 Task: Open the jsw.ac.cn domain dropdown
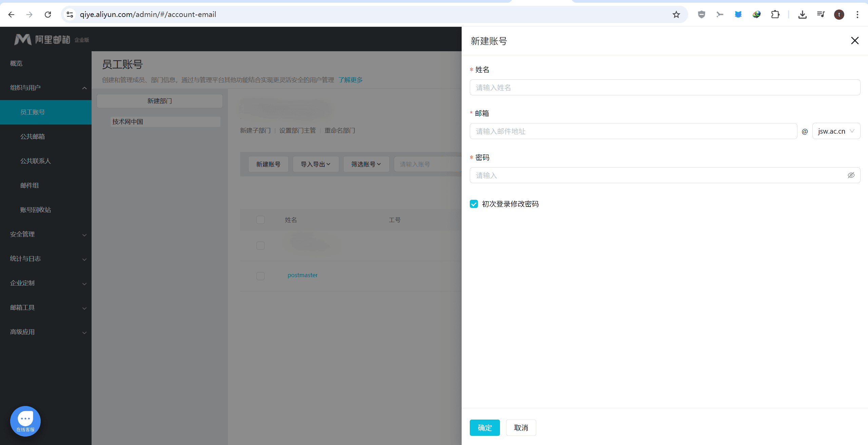pos(836,131)
